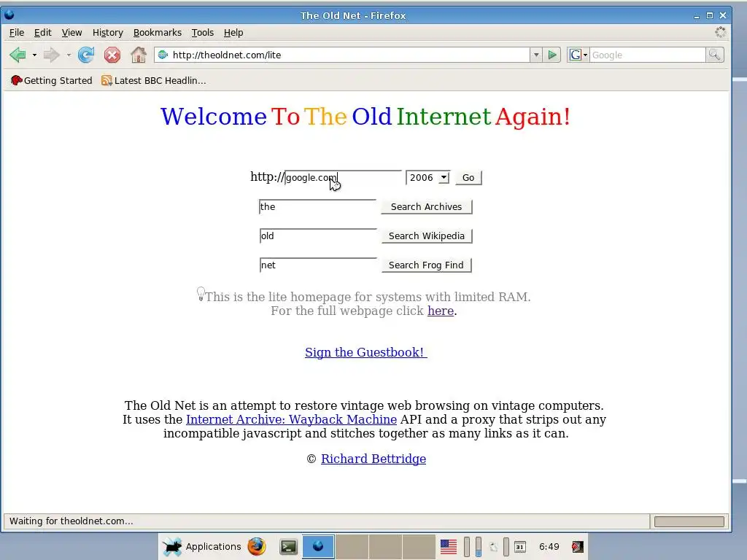The image size is (747, 560).
Task: Open the Richard Bettridge link
Action: click(x=373, y=459)
